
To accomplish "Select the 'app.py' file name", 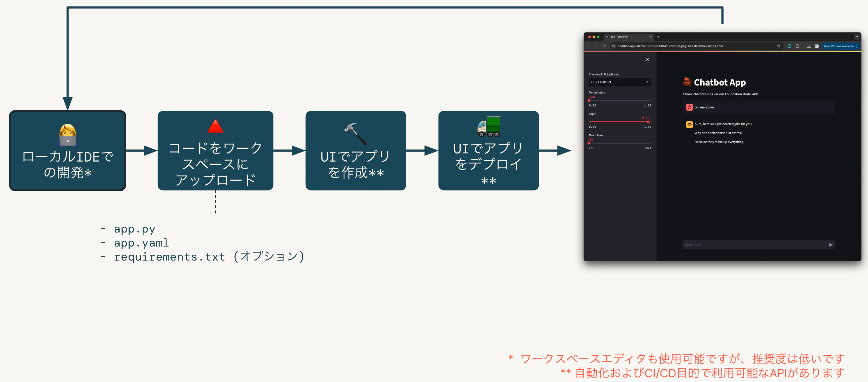I will click(x=134, y=229).
